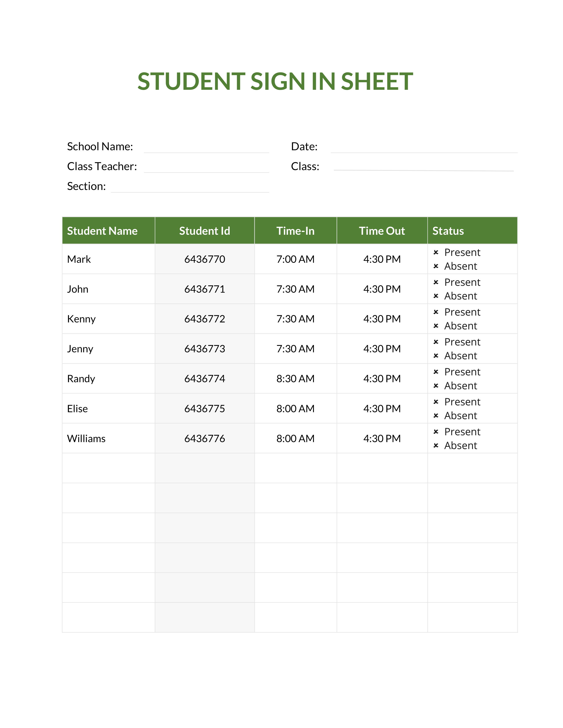Select Present mark in Randy's row
Screen dimensions: 563x728
point(436,372)
